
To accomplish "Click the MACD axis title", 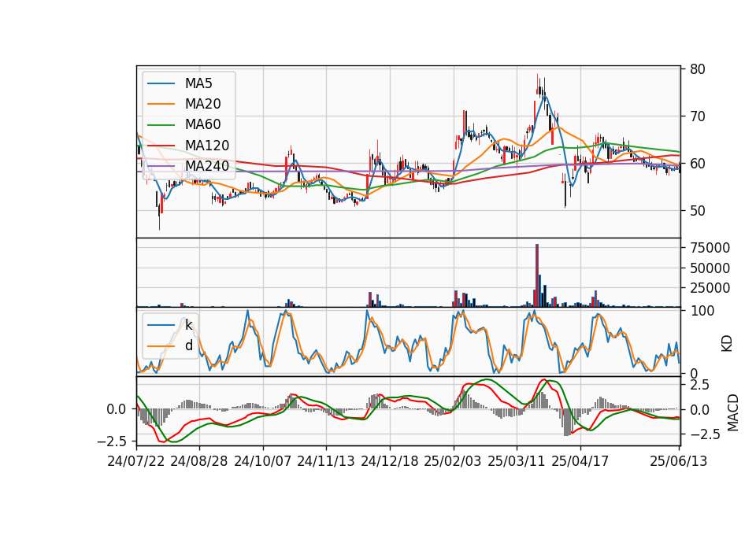I will coord(733,412).
